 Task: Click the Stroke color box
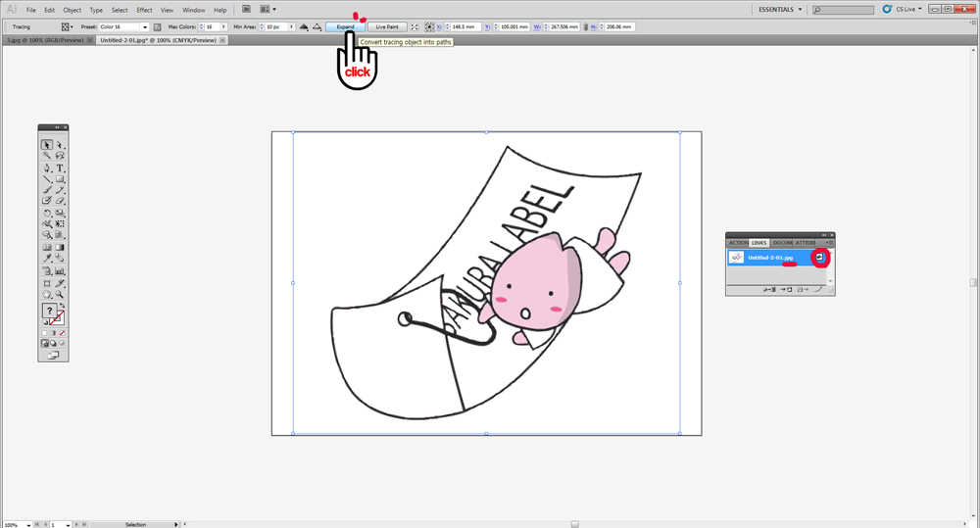[58, 318]
